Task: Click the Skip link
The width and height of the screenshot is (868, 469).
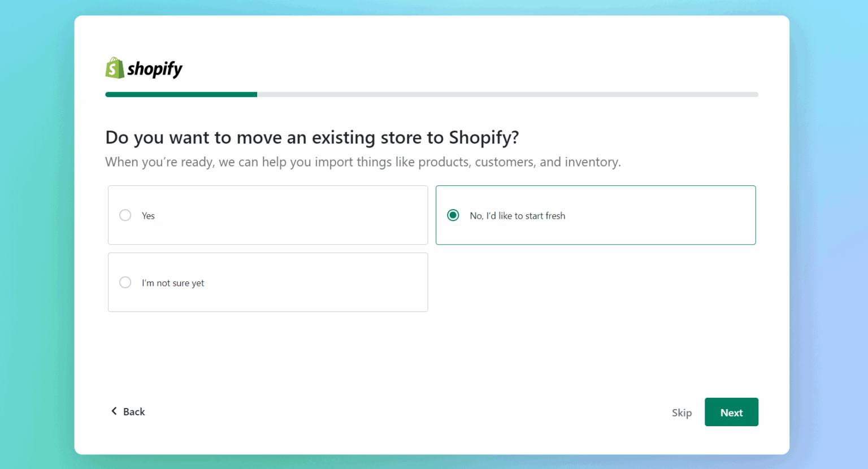Action: click(682, 412)
